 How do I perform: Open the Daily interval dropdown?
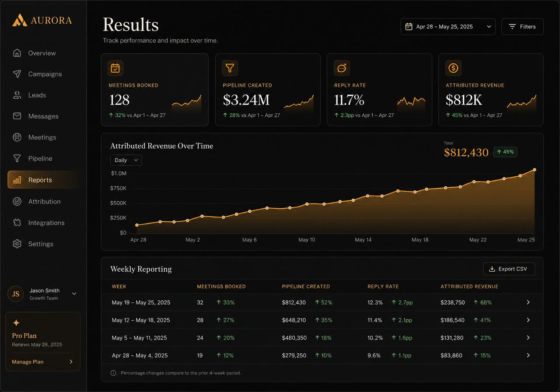(x=126, y=160)
